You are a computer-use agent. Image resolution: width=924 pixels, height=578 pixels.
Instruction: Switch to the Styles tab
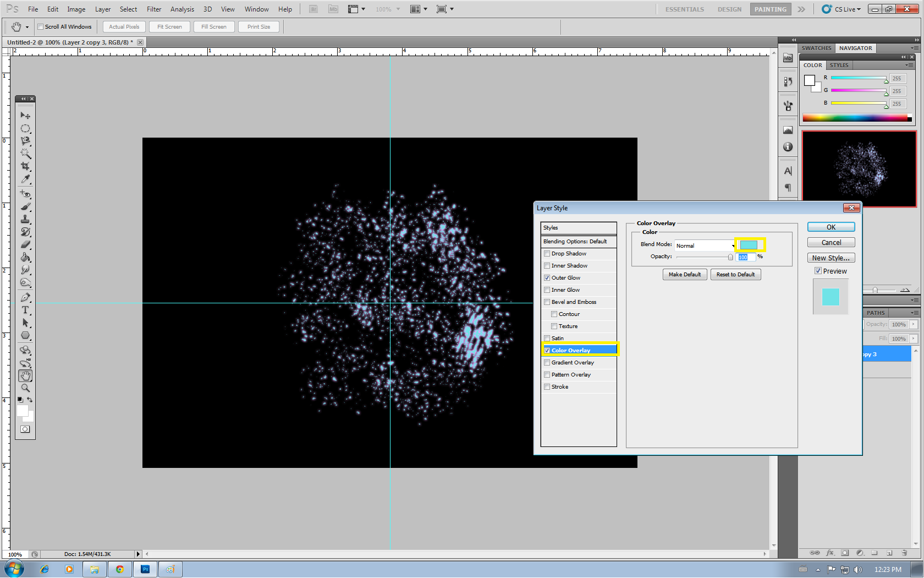tap(839, 65)
